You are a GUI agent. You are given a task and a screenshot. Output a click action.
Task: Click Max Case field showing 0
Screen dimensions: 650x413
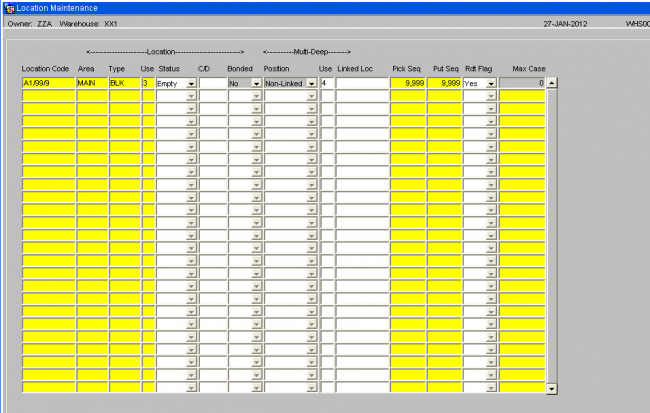(x=522, y=83)
